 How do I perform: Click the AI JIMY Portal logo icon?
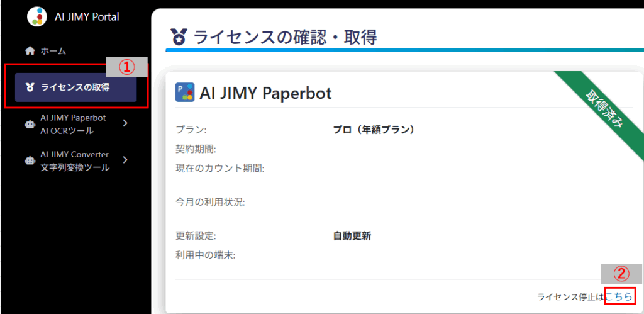[x=37, y=16]
